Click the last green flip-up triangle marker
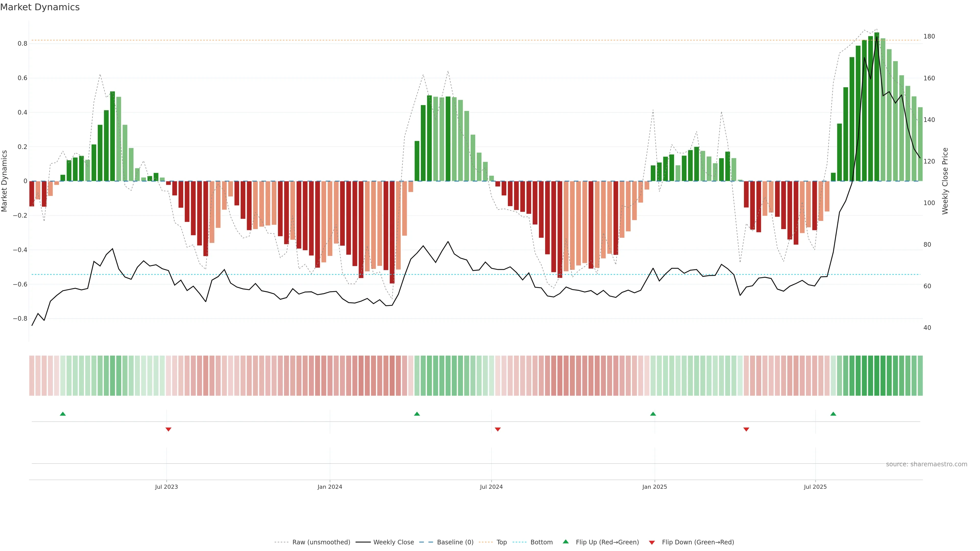Image resolution: width=980 pixels, height=551 pixels. 833,414
